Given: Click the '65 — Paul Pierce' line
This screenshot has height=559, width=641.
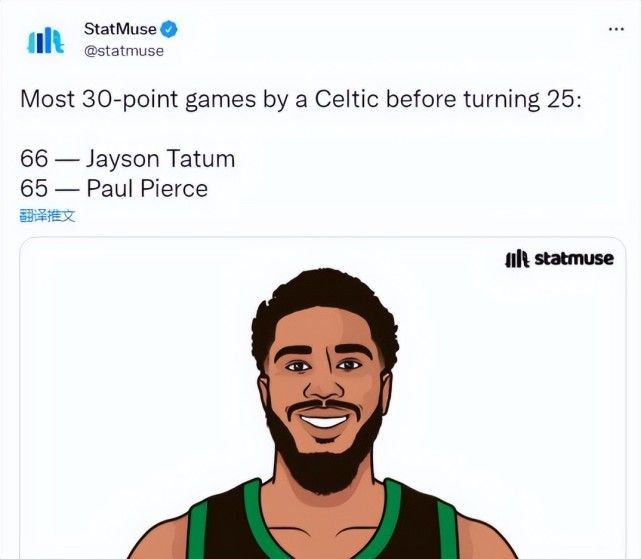Looking at the screenshot, I should coord(114,189).
